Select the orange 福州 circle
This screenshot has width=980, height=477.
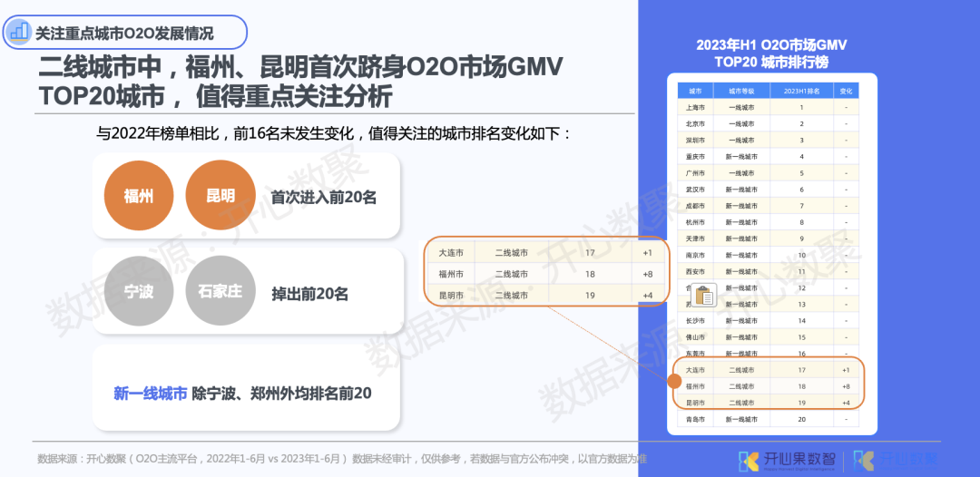pyautogui.click(x=138, y=196)
